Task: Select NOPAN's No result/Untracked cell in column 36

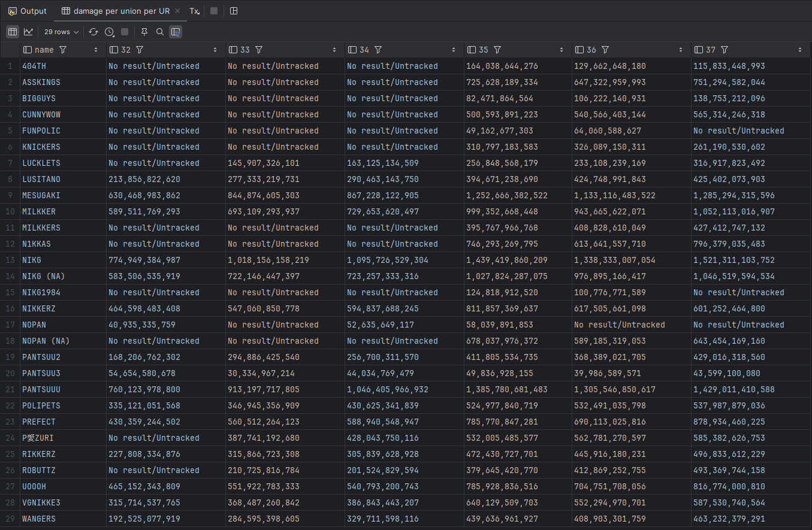Action: click(632, 325)
